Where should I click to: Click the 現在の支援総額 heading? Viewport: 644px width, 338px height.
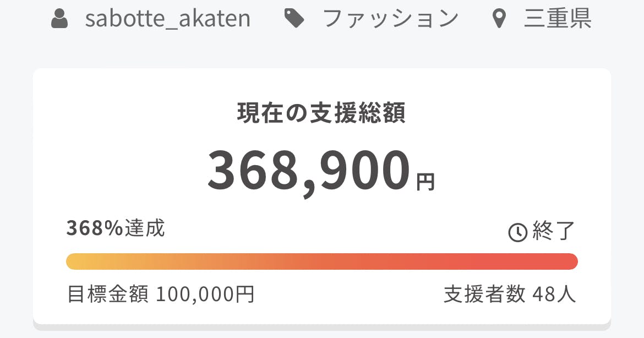[x=321, y=113]
